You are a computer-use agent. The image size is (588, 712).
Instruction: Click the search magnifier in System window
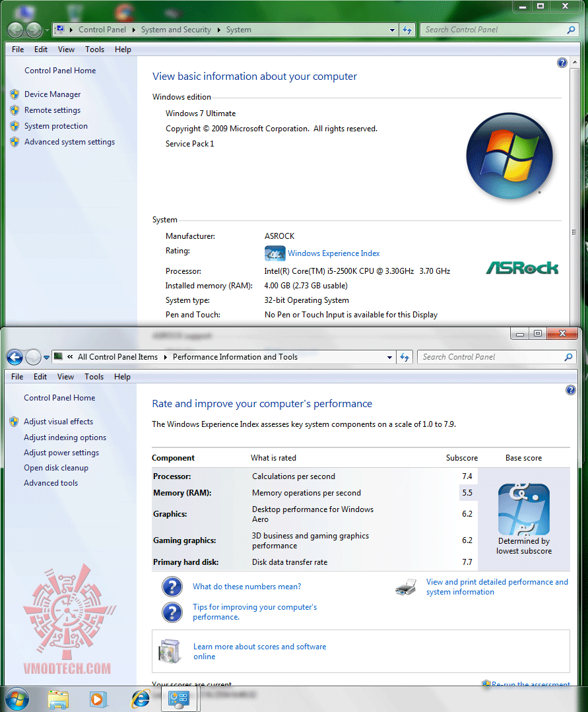tap(572, 30)
